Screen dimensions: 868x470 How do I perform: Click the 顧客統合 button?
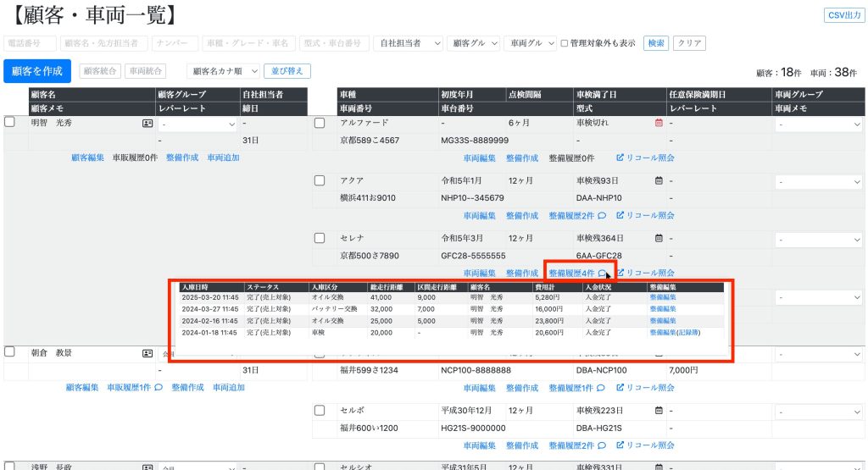pyautogui.click(x=100, y=71)
